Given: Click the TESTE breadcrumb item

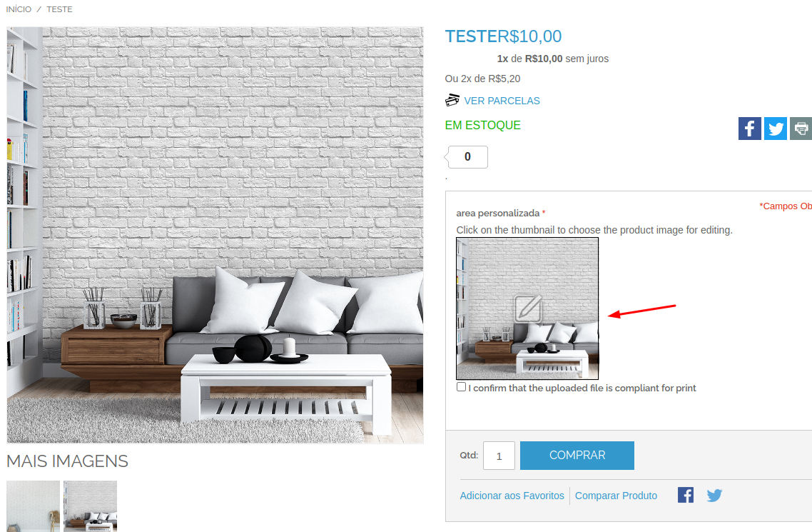Looking at the screenshot, I should pos(59,9).
